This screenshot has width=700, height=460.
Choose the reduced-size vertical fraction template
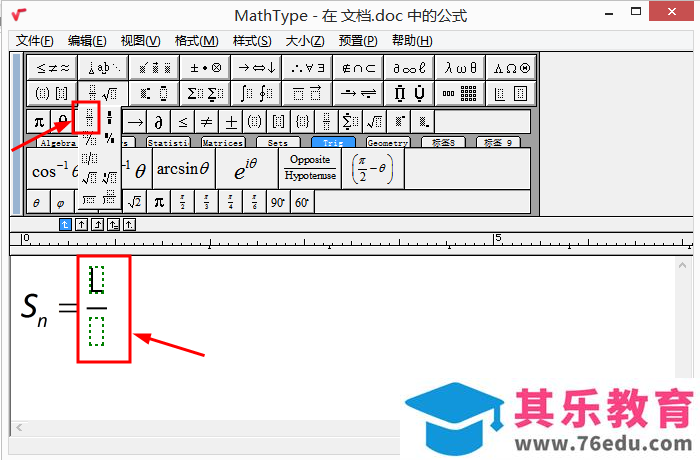tap(109, 118)
